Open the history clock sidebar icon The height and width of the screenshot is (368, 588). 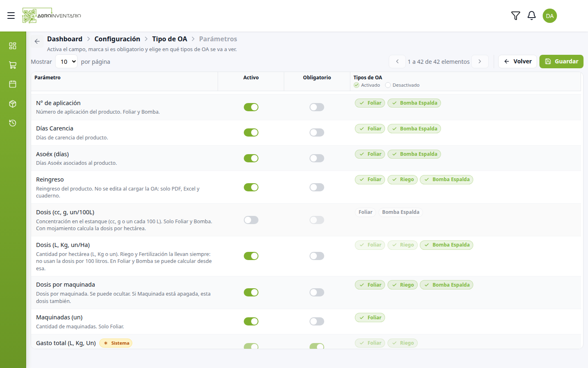(x=13, y=123)
